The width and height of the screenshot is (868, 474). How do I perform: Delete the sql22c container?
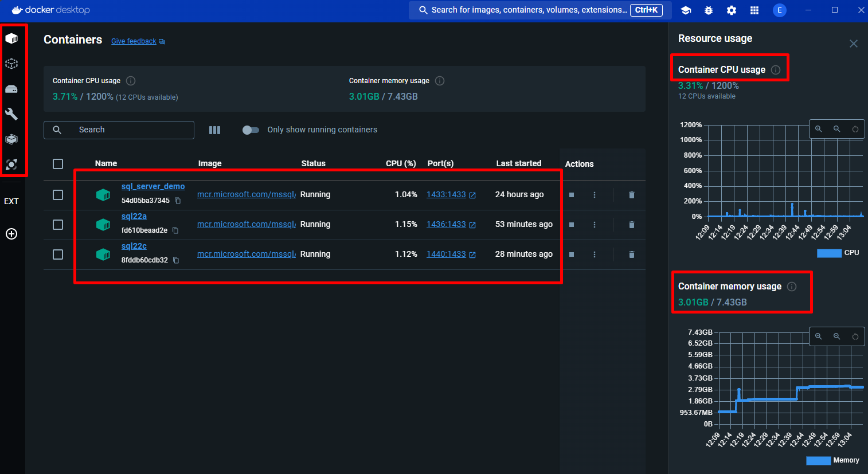[x=632, y=254]
